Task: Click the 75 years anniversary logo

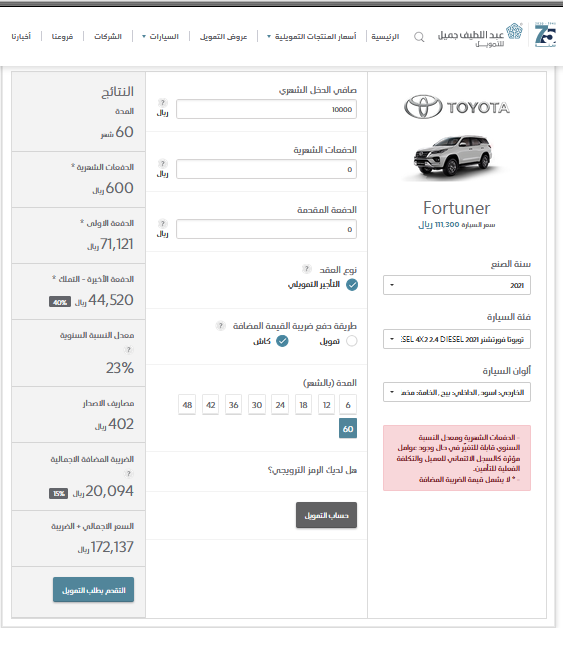Action: [x=545, y=35]
